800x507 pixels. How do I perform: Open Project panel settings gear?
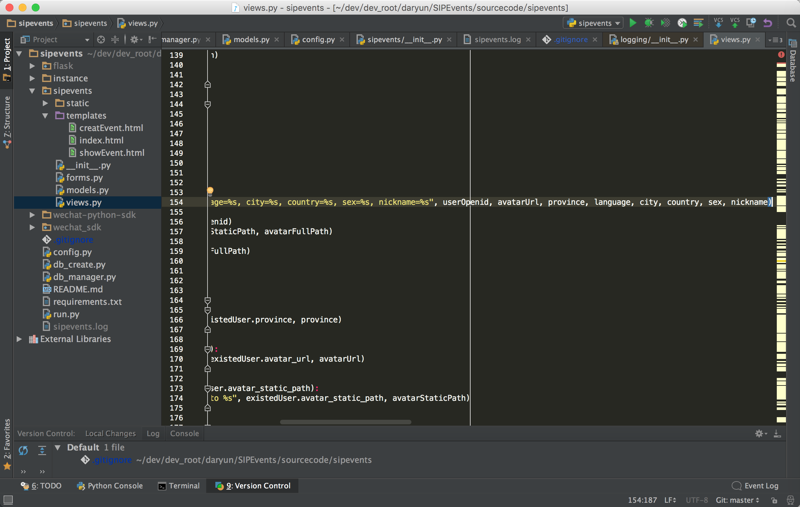click(135, 40)
